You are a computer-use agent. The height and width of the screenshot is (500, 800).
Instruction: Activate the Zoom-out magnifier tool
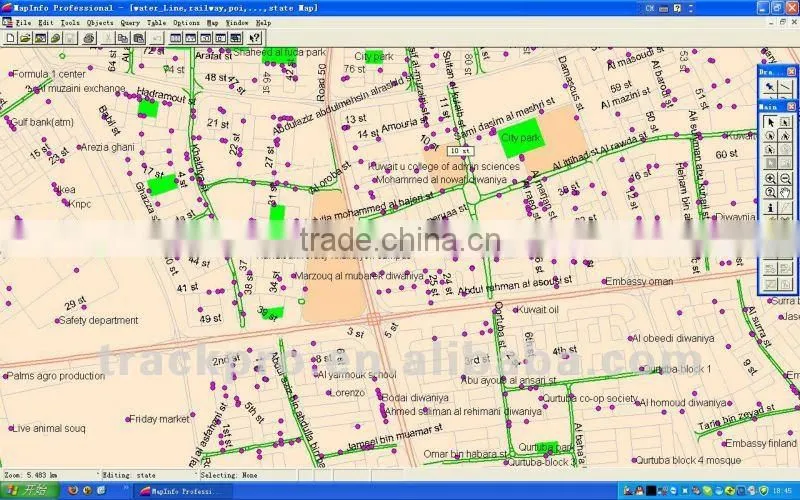point(785,179)
